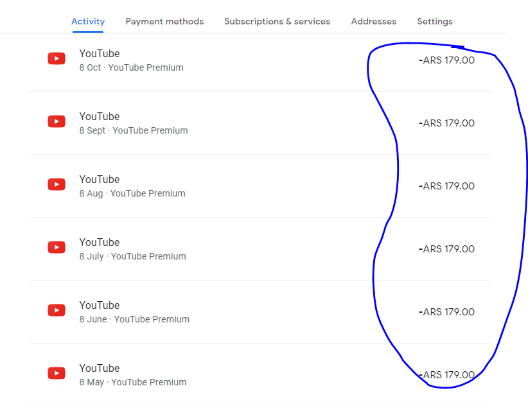Select the -ARS 179.00 amount for 8 June
Screen dimensions: 528x420
[446, 312]
